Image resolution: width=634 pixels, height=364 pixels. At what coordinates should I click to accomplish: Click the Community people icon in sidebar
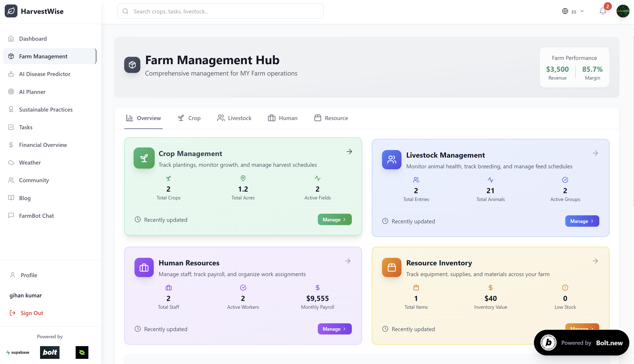(x=11, y=180)
